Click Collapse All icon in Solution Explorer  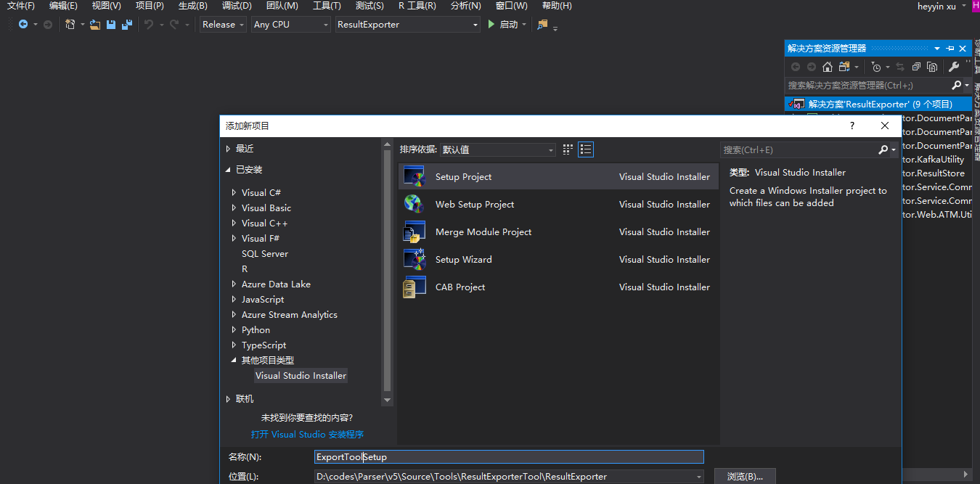click(x=916, y=67)
